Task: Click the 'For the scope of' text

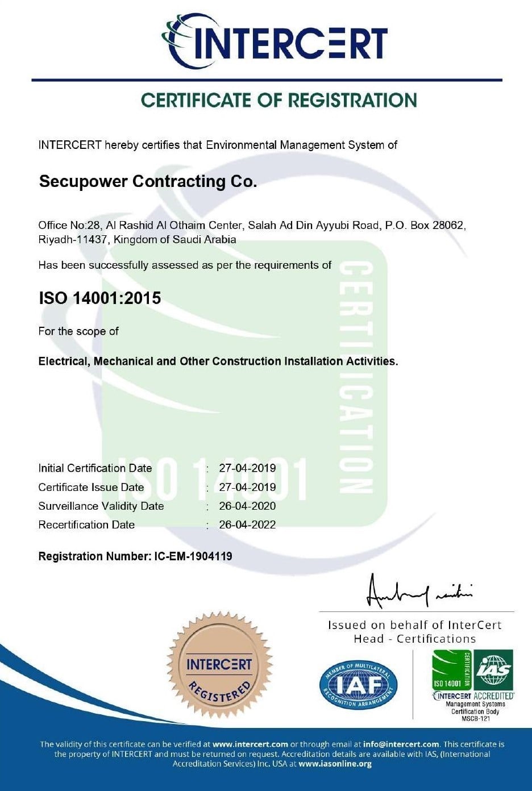Action: 78,331
